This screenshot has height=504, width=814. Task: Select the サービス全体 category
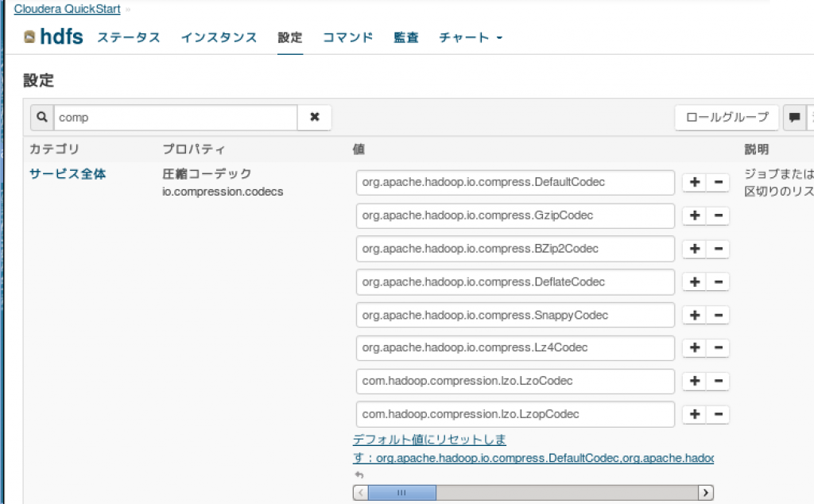(x=68, y=174)
